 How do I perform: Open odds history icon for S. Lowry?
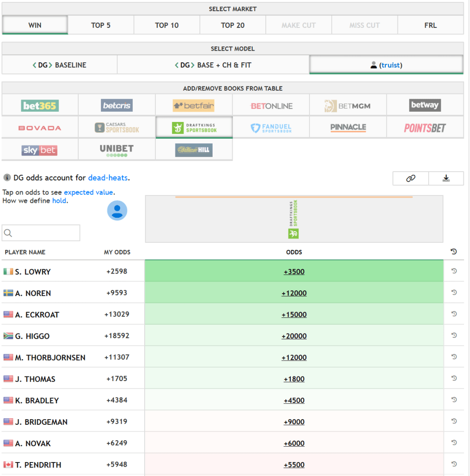click(x=454, y=271)
